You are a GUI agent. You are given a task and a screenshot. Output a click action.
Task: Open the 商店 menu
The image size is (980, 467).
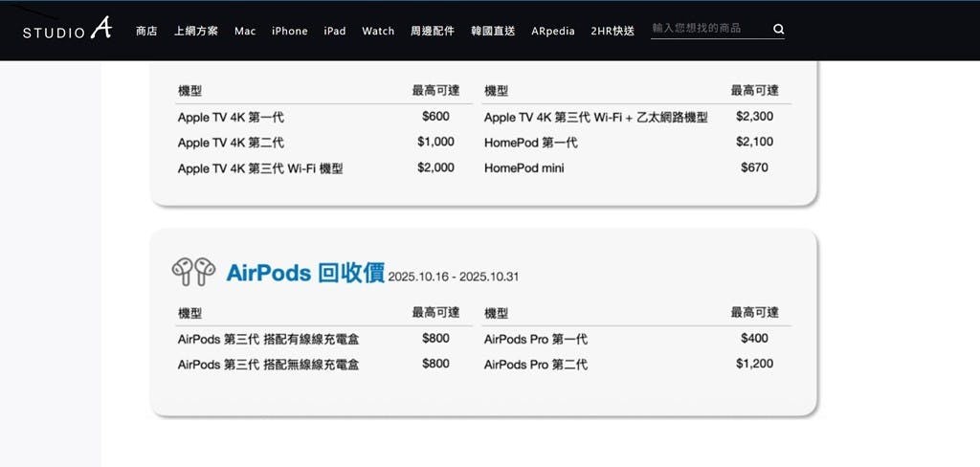pos(146,31)
